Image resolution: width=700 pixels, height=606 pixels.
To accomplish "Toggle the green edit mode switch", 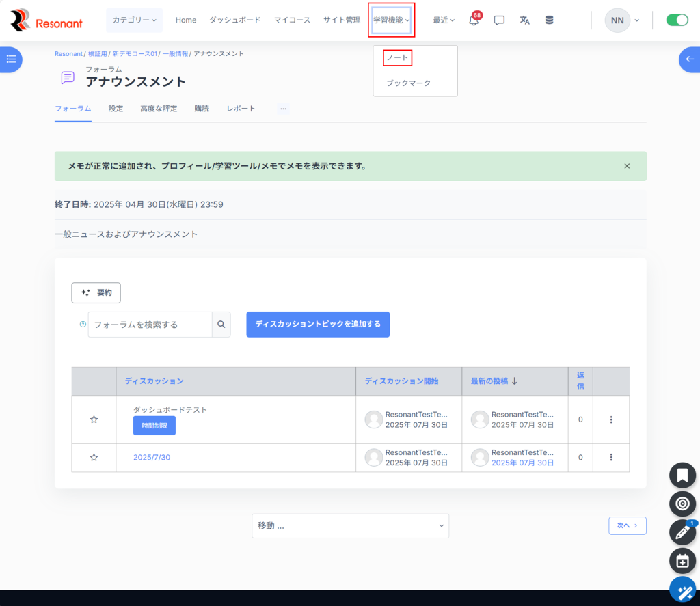I will click(677, 20).
